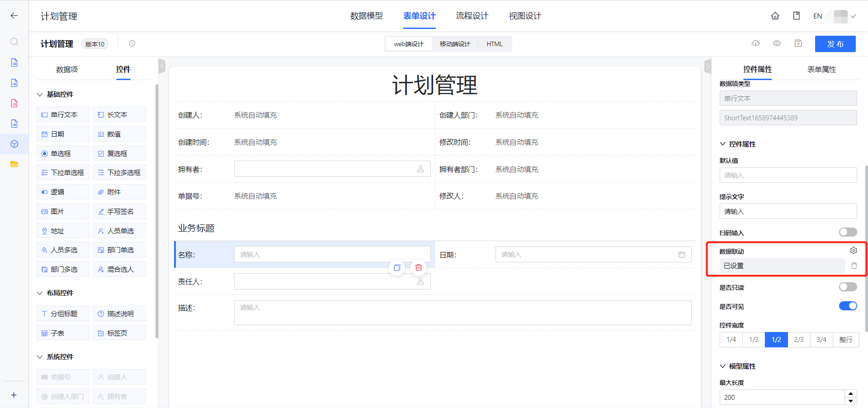The width and height of the screenshot is (868, 408).
Task: Turn off 是否可见 switch
Action: tap(848, 306)
